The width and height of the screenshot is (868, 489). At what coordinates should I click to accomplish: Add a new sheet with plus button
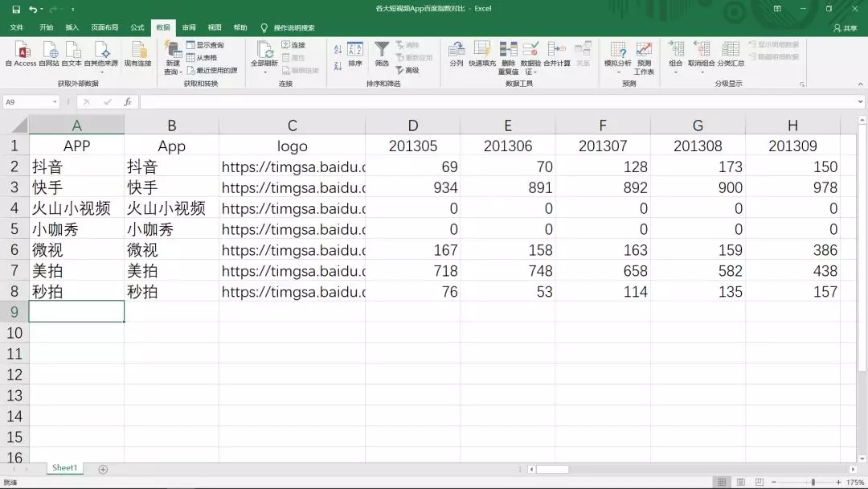103,469
